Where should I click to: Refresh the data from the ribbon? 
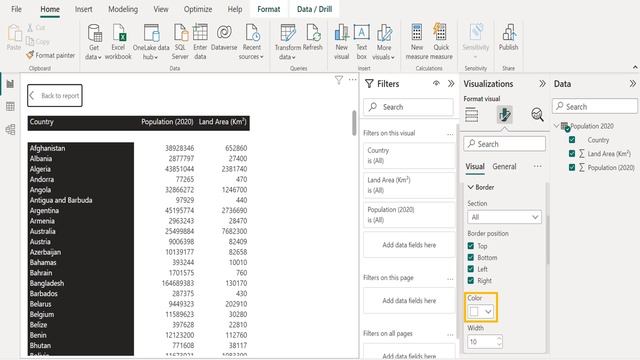point(313,38)
